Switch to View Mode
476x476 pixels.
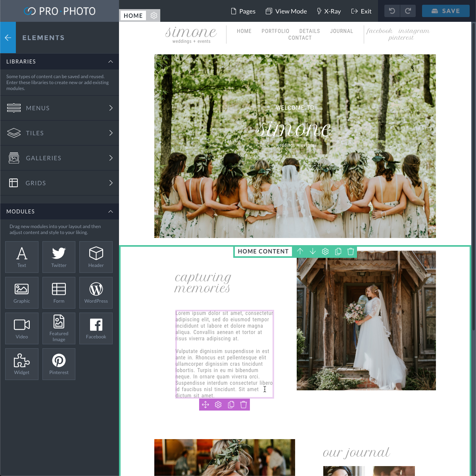click(286, 11)
